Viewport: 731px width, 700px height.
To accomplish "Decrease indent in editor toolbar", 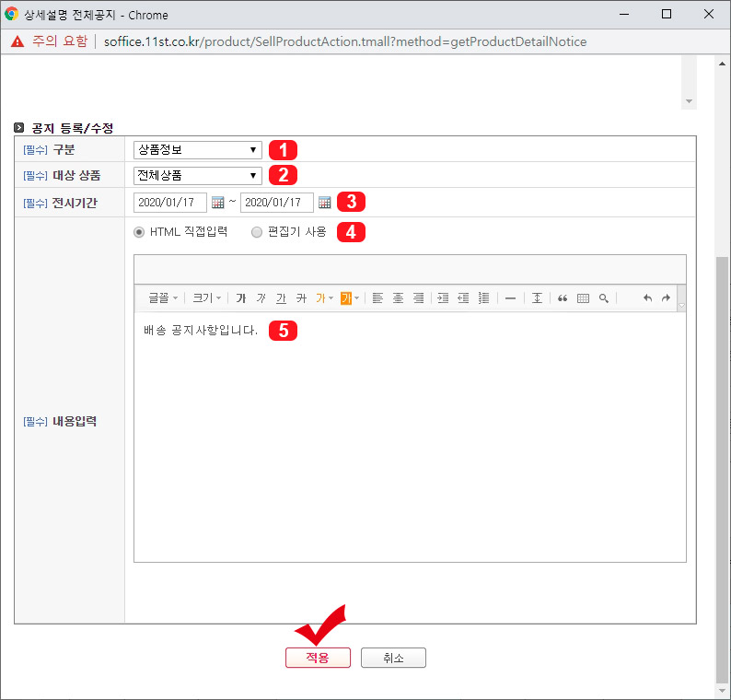I will click(x=463, y=298).
